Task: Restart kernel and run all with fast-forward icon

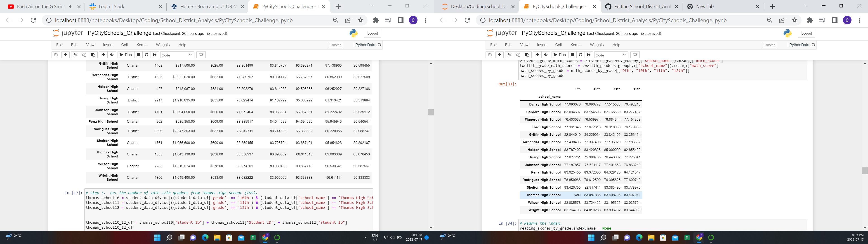Action: 155,55
